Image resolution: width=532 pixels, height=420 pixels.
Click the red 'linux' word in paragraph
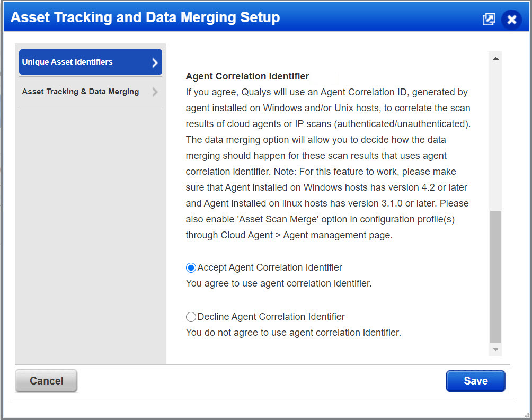click(292, 203)
